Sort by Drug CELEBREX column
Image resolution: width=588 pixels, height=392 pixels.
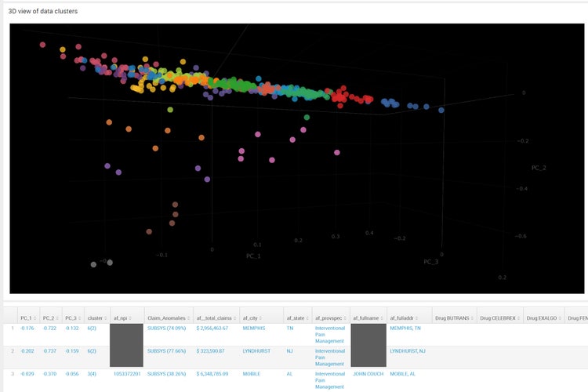coord(501,318)
